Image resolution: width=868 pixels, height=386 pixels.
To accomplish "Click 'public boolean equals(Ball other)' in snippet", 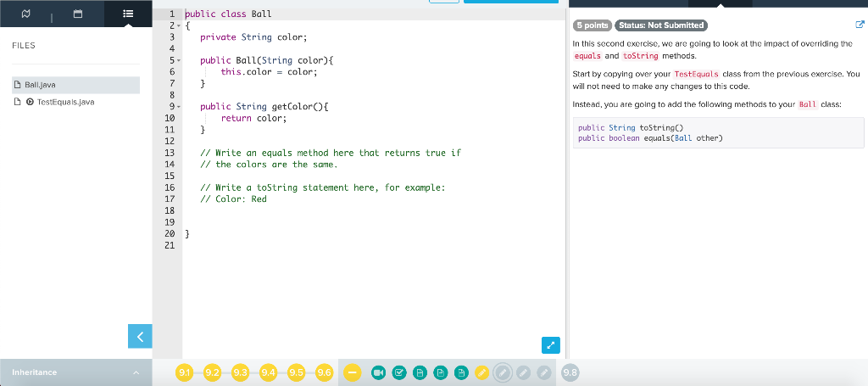I will point(650,138).
